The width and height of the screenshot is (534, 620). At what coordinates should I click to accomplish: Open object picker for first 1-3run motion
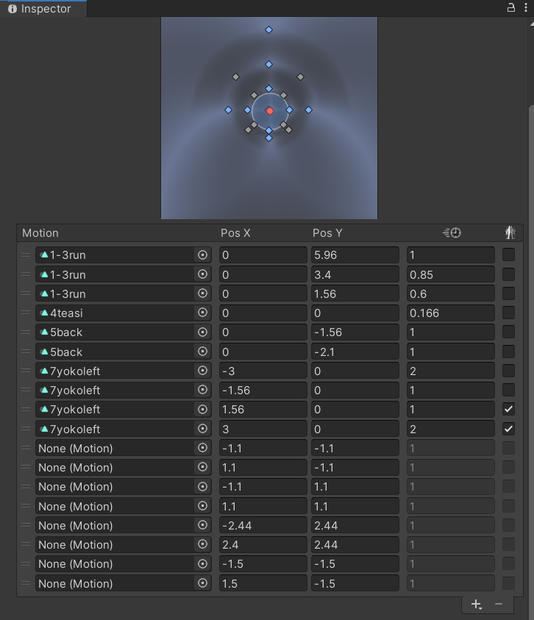click(202, 255)
